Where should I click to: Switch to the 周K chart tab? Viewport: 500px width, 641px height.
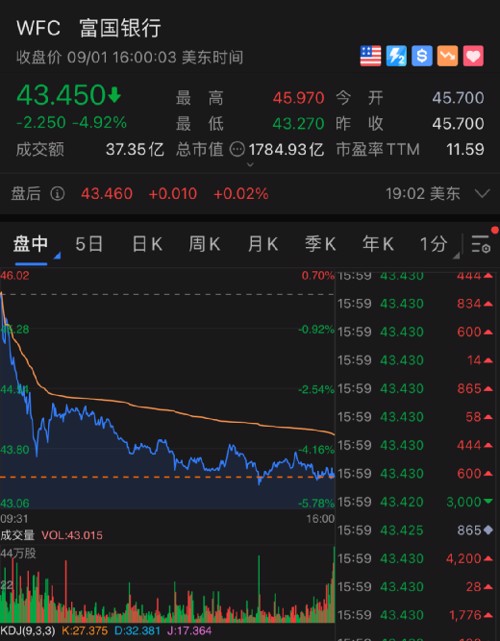204,244
